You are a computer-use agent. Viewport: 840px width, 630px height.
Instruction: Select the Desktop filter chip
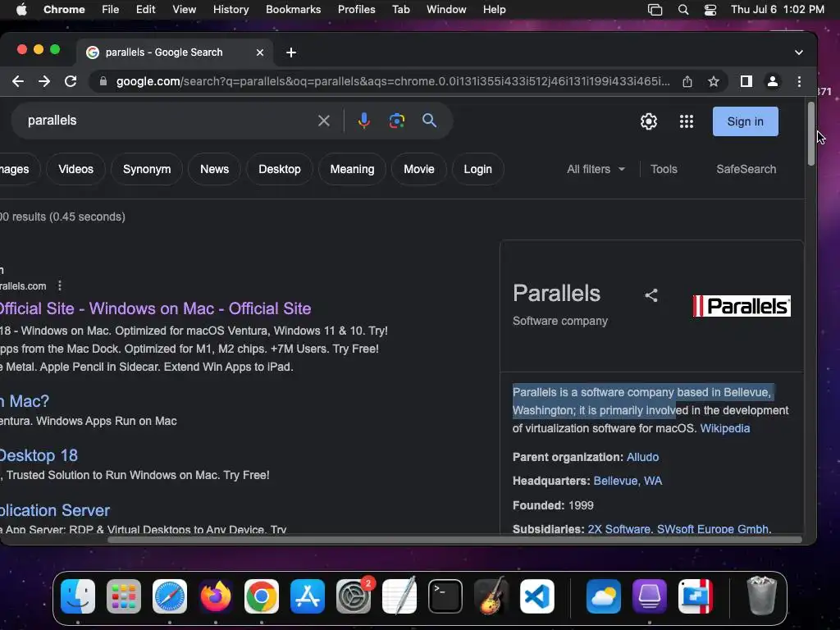pyautogui.click(x=280, y=169)
